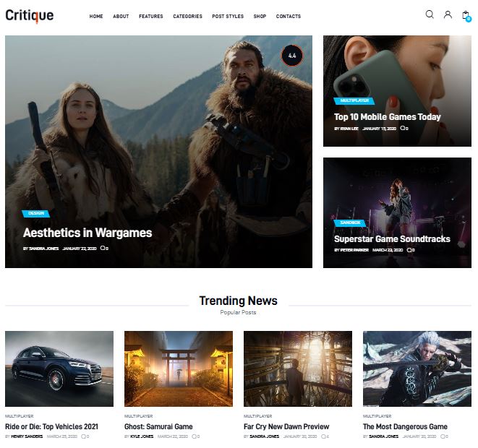Screen dimensions: 478x448
Task: Click the torii gate samurai thumbnail
Action: [x=179, y=369]
